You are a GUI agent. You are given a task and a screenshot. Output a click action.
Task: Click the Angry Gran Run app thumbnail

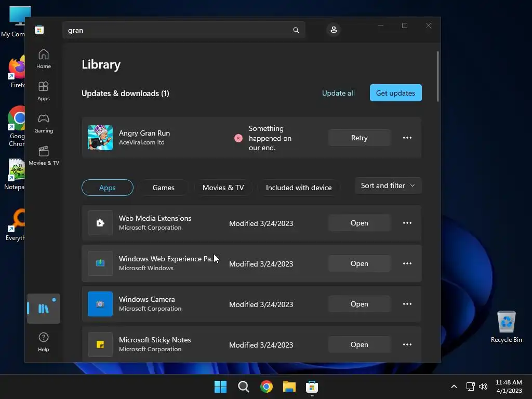(x=100, y=137)
